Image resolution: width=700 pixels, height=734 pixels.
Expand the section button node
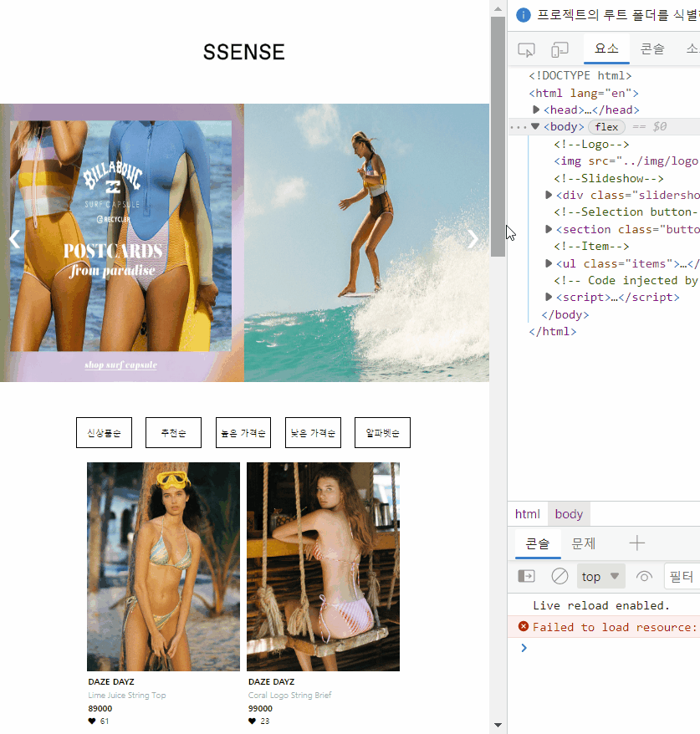click(549, 229)
